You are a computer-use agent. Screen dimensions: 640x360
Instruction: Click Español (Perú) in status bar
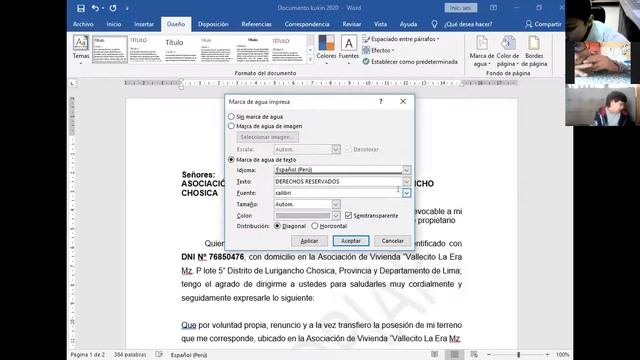(189, 355)
